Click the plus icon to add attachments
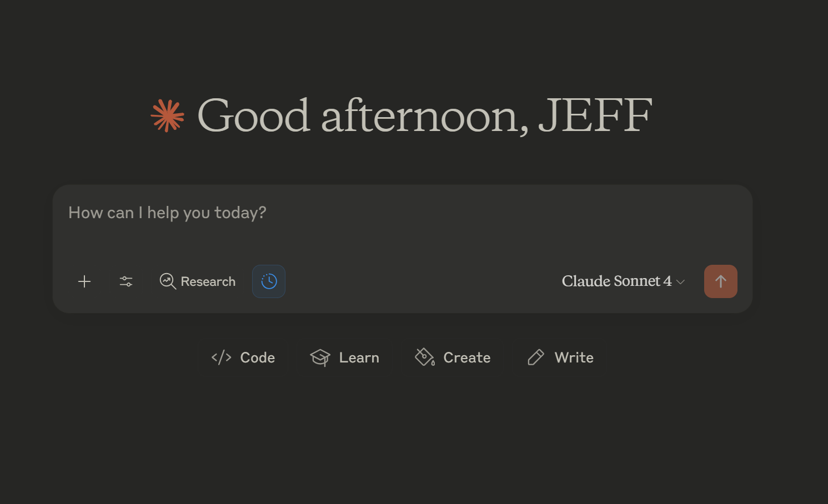The width and height of the screenshot is (828, 504). (84, 281)
